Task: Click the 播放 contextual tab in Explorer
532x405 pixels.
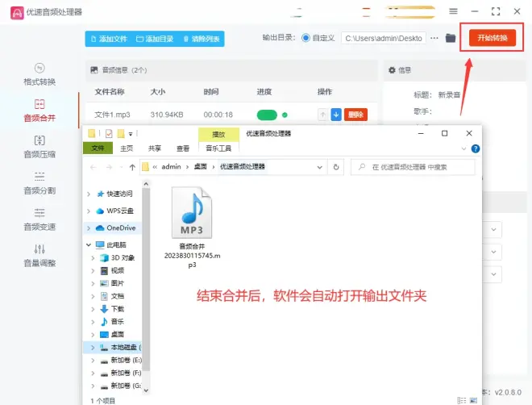Action: 218,134
